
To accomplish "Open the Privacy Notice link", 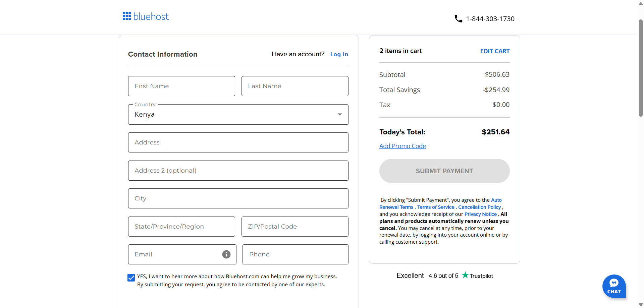I will pyautogui.click(x=480, y=214).
